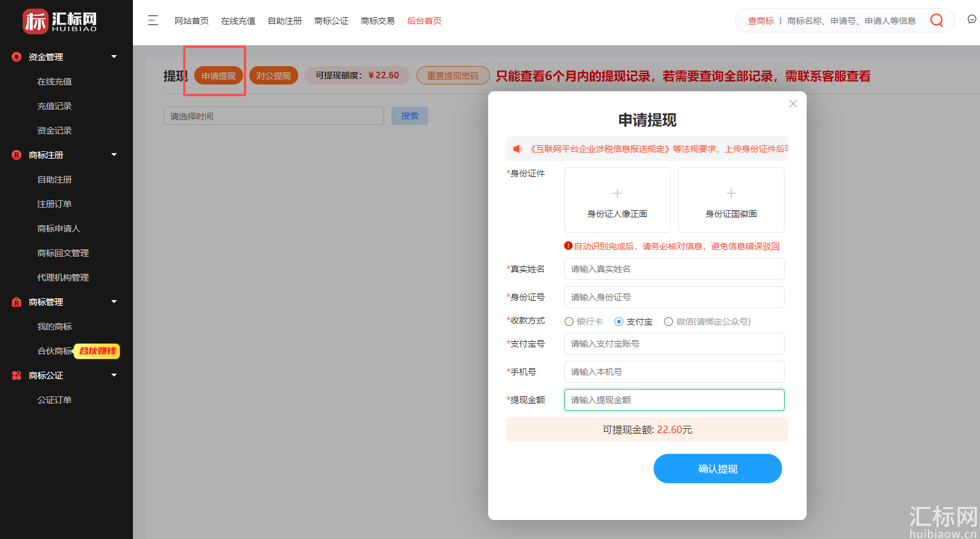Click the 商标公证 icon
This screenshot has width=980, height=539.
(x=17, y=375)
